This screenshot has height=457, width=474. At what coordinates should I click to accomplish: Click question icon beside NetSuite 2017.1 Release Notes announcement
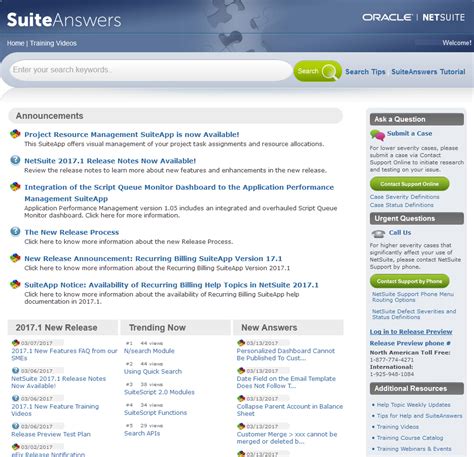tap(15, 160)
